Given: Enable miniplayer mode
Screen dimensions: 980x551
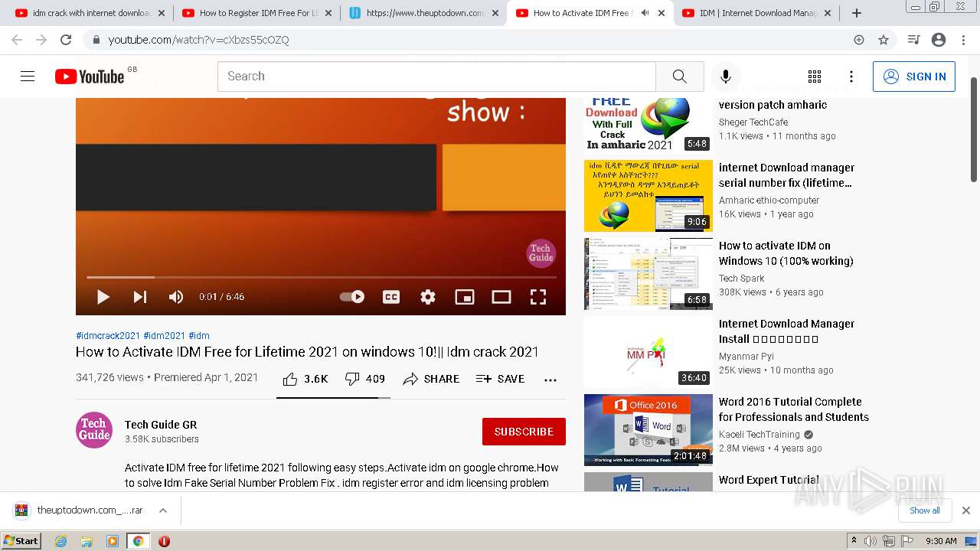Looking at the screenshot, I should [x=465, y=297].
